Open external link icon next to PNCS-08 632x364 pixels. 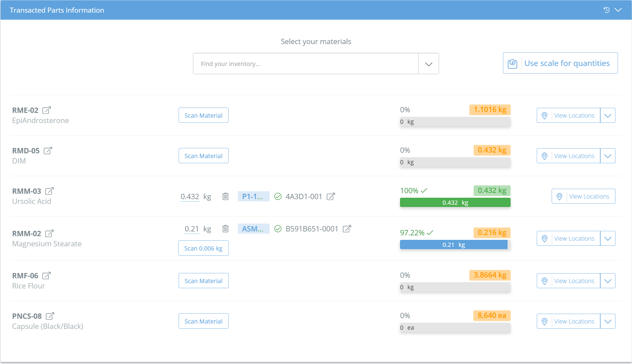click(x=50, y=316)
